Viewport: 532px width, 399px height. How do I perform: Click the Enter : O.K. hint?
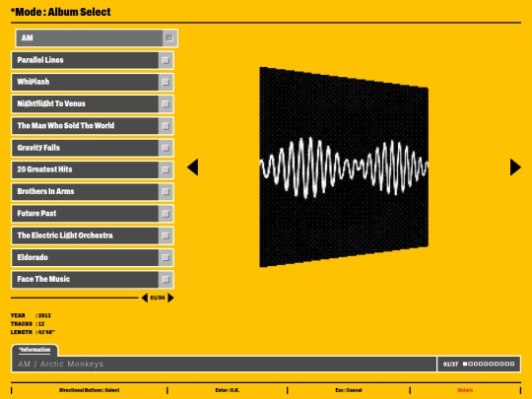point(228,390)
